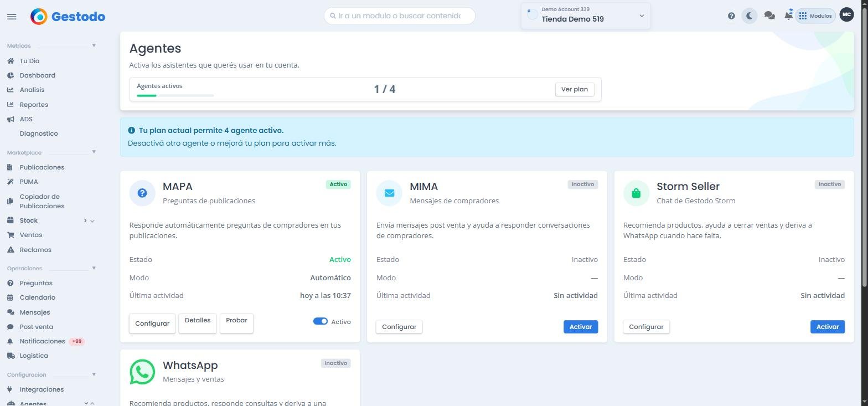Screen dimensions: 868x406
Task: Collapse the Operaciones sidebar section
Action: point(94,268)
